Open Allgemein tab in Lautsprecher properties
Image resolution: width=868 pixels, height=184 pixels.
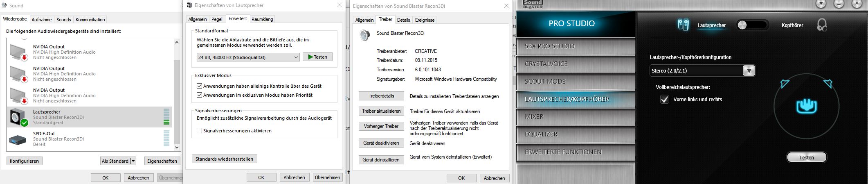(198, 19)
